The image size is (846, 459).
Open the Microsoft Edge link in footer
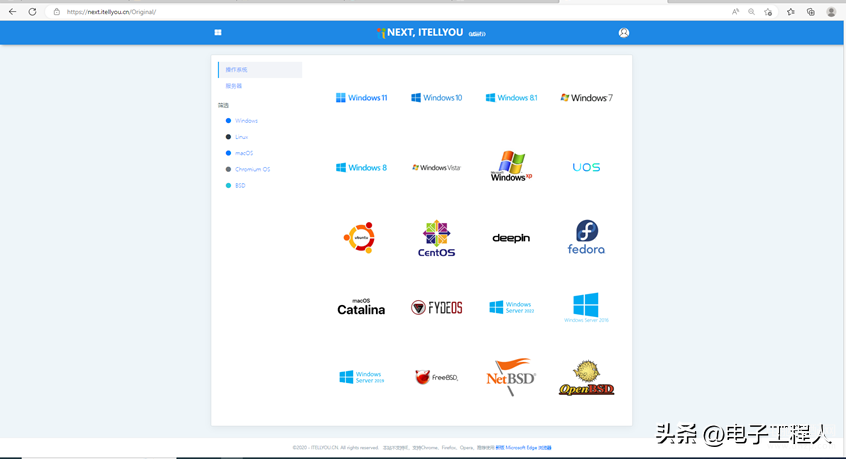pos(527,448)
